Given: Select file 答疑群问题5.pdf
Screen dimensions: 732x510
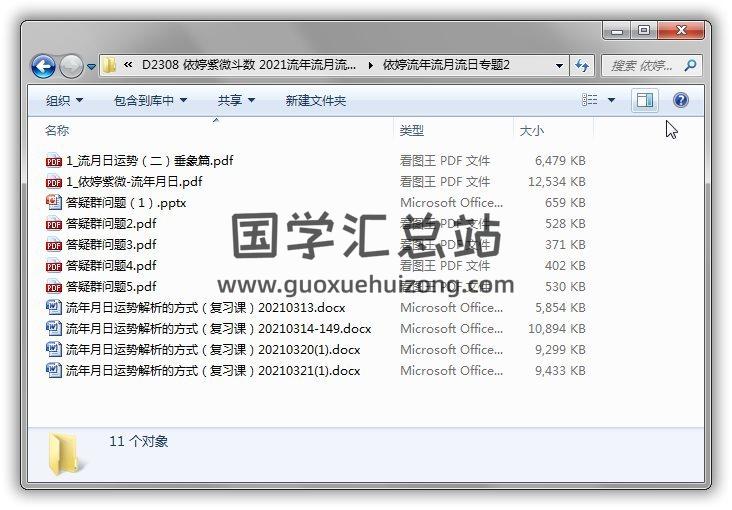Looking at the screenshot, I should [x=111, y=287].
